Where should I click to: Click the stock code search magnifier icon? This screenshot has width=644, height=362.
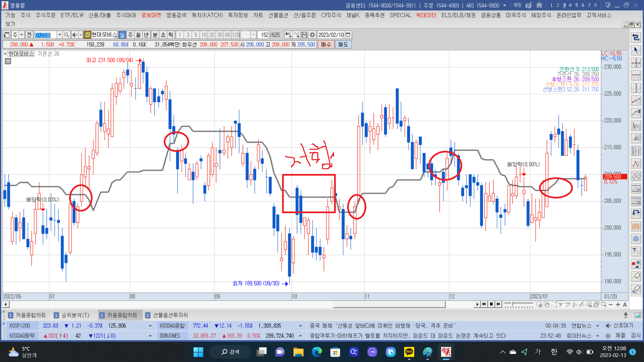click(66, 35)
